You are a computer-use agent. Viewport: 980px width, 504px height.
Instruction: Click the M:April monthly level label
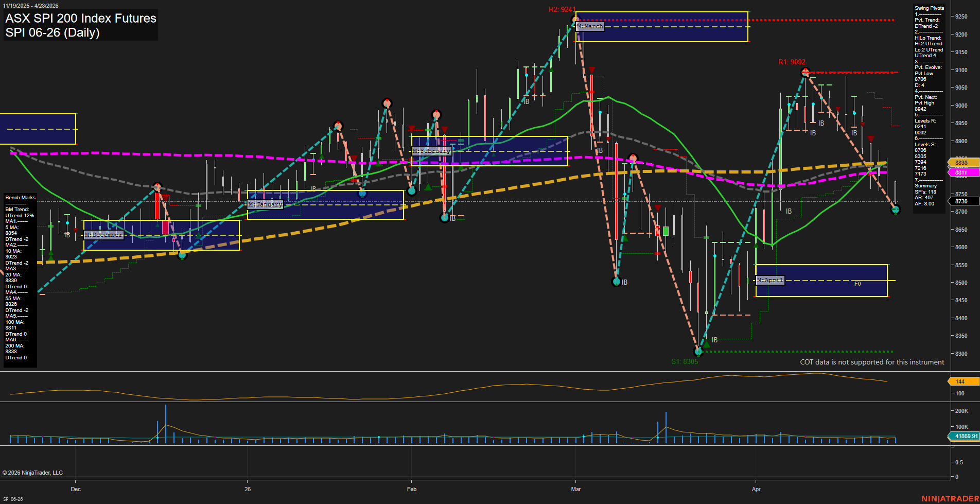pyautogui.click(x=770, y=280)
